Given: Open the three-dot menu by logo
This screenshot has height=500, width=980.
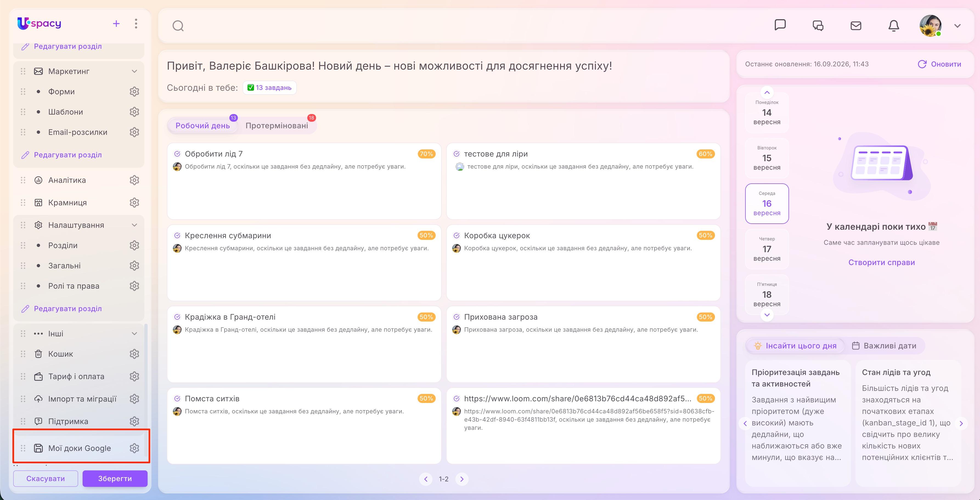Looking at the screenshot, I should click(x=136, y=24).
